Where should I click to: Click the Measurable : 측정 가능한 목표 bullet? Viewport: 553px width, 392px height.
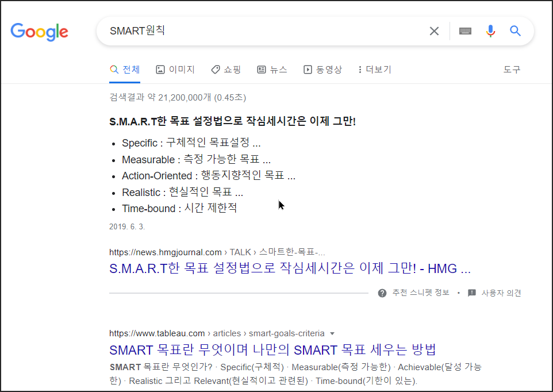[196, 159]
